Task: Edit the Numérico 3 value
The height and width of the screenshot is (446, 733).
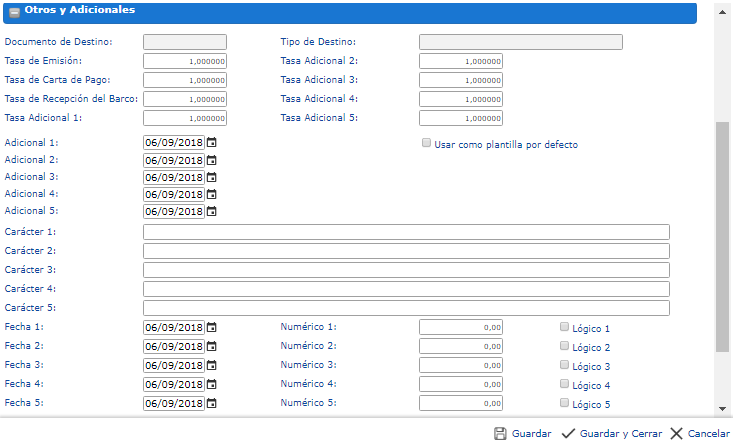Action: pos(461,365)
